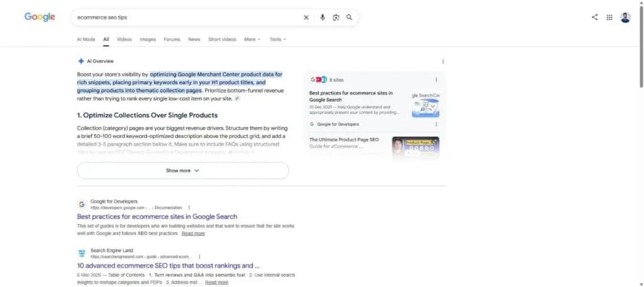This screenshot has width=644, height=287.
Task: Open the Search Central source card thumbnail
Action: 426,105
